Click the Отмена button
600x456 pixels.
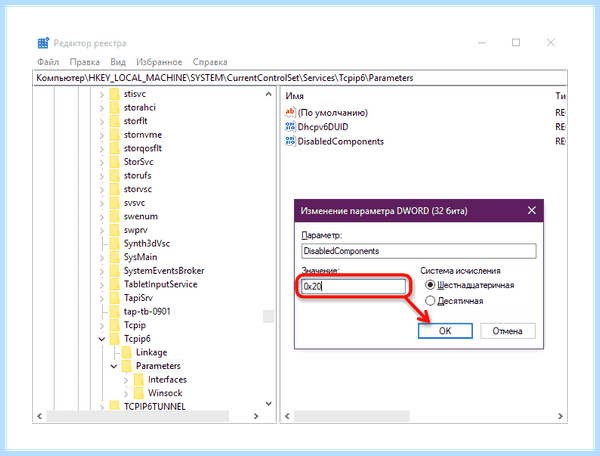(x=507, y=331)
